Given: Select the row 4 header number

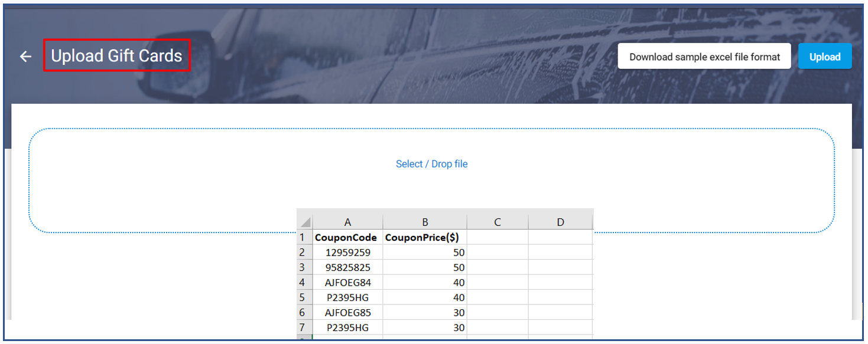Looking at the screenshot, I should point(302,283).
